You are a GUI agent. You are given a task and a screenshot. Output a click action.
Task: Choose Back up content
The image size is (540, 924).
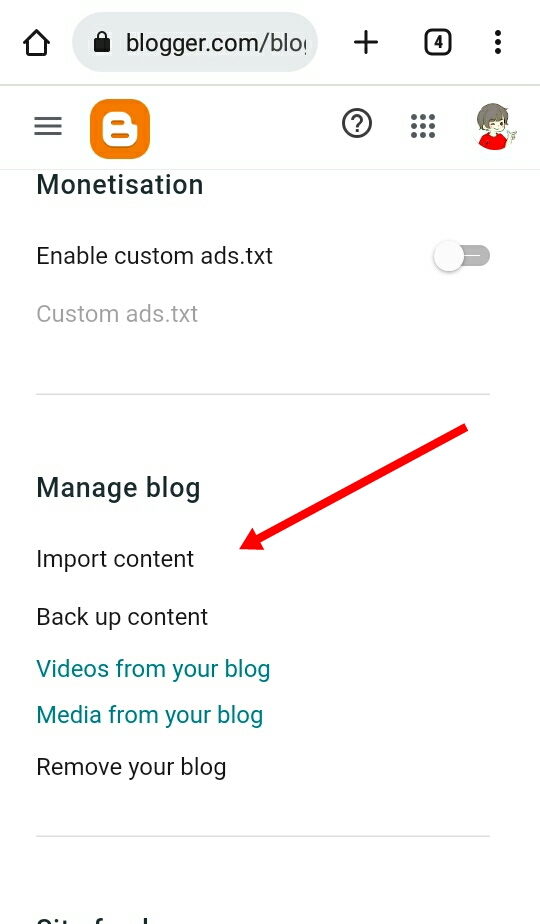tap(122, 617)
